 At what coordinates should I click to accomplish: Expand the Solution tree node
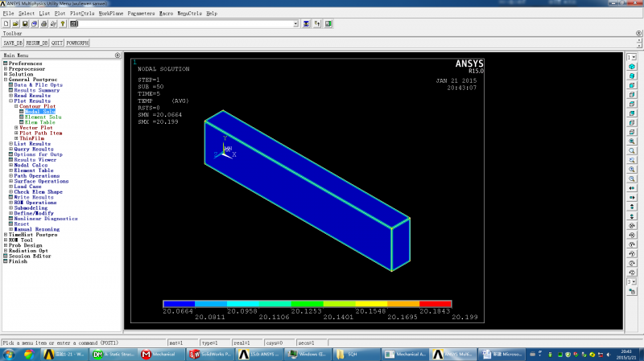(6, 74)
